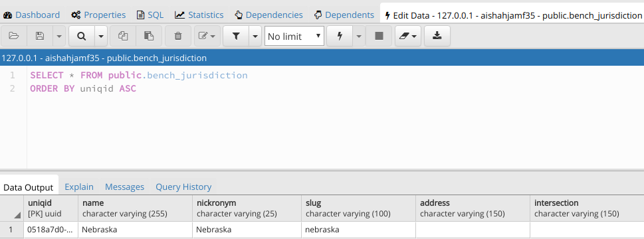Click the Nebraska cell in name column
The width and height of the screenshot is (644, 239).
135,230
